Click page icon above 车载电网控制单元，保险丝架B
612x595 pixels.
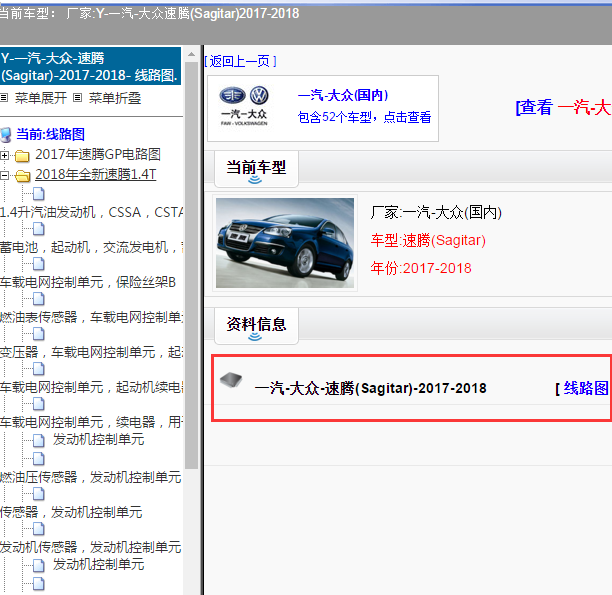point(39,264)
